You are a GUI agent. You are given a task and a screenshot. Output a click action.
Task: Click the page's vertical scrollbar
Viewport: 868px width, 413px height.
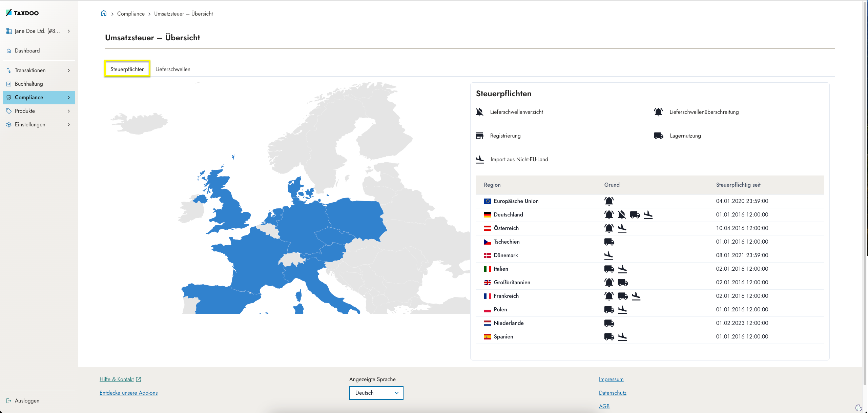[865, 193]
